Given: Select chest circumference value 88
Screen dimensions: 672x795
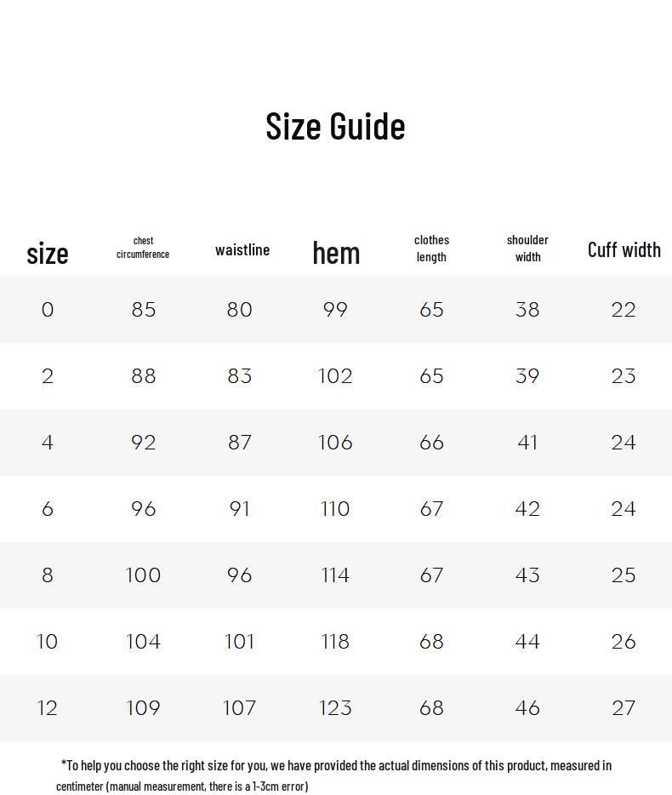Looking at the screenshot, I should [144, 376].
